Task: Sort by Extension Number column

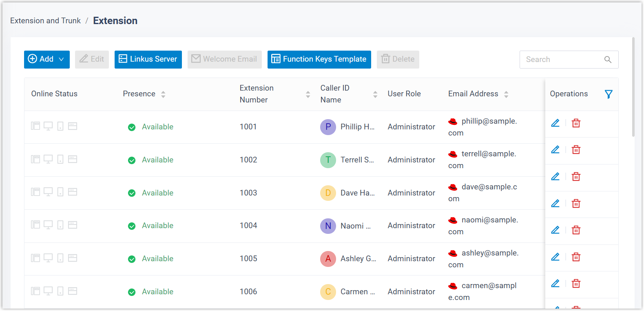Action: (308, 94)
